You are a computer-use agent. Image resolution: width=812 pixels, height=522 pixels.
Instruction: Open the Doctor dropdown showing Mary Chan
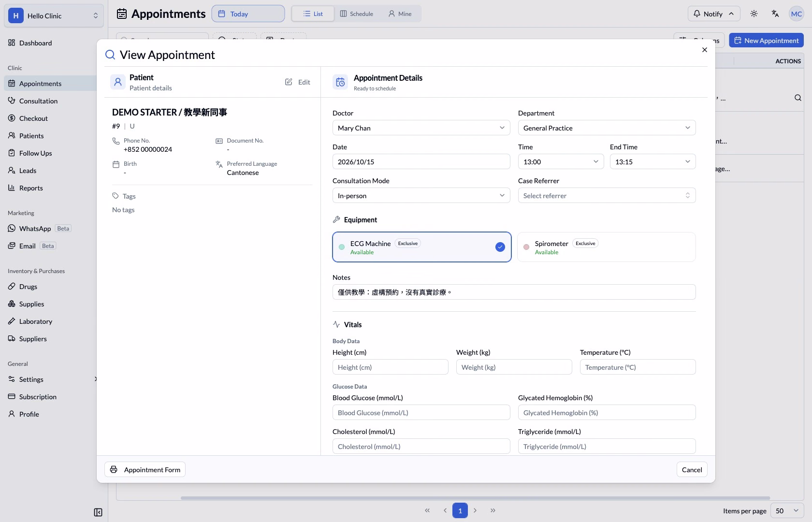421,128
